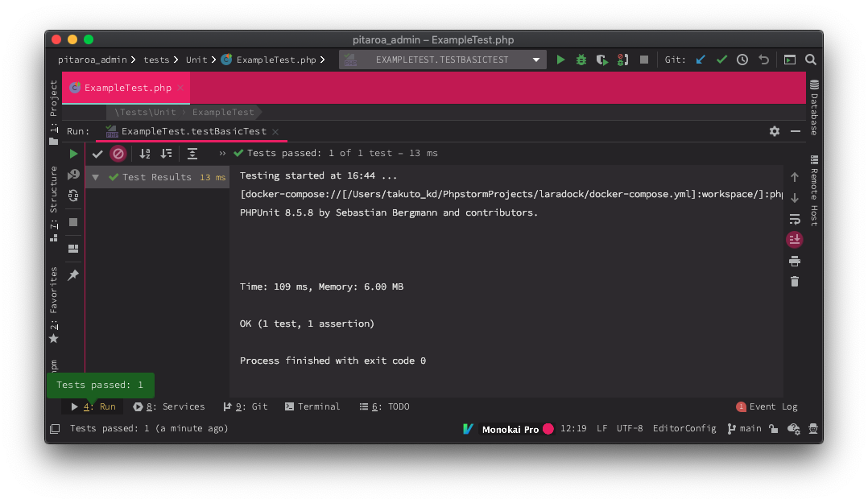Start debugging with the bug icon
This screenshot has width=868, height=503.
coord(581,60)
